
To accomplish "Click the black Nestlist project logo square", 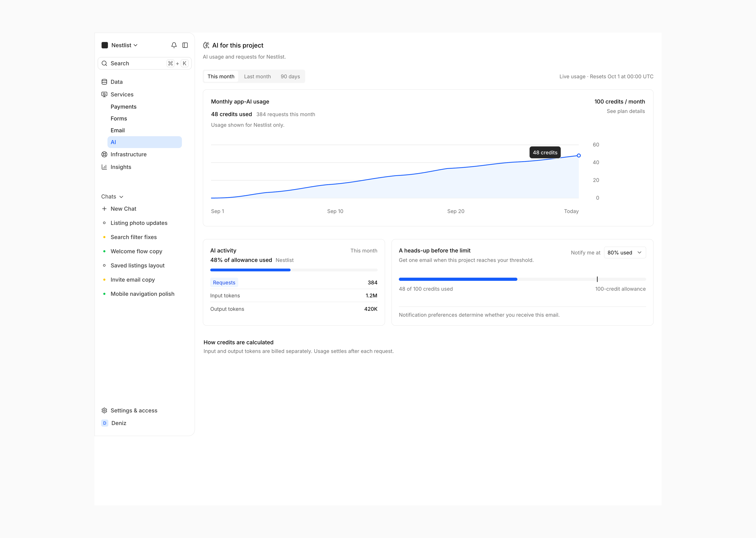I will [104, 45].
